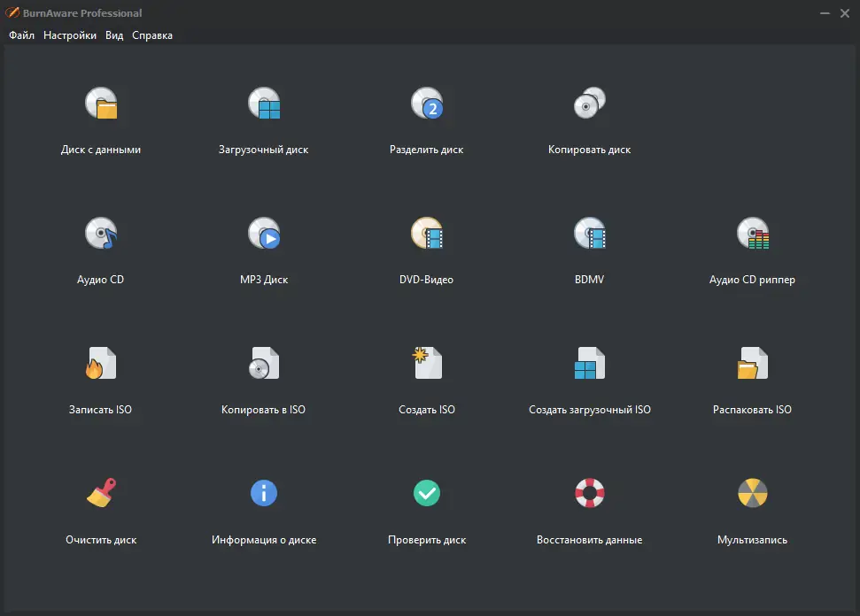Launch Восстановить данные
This screenshot has height=616, width=860.
(590, 510)
